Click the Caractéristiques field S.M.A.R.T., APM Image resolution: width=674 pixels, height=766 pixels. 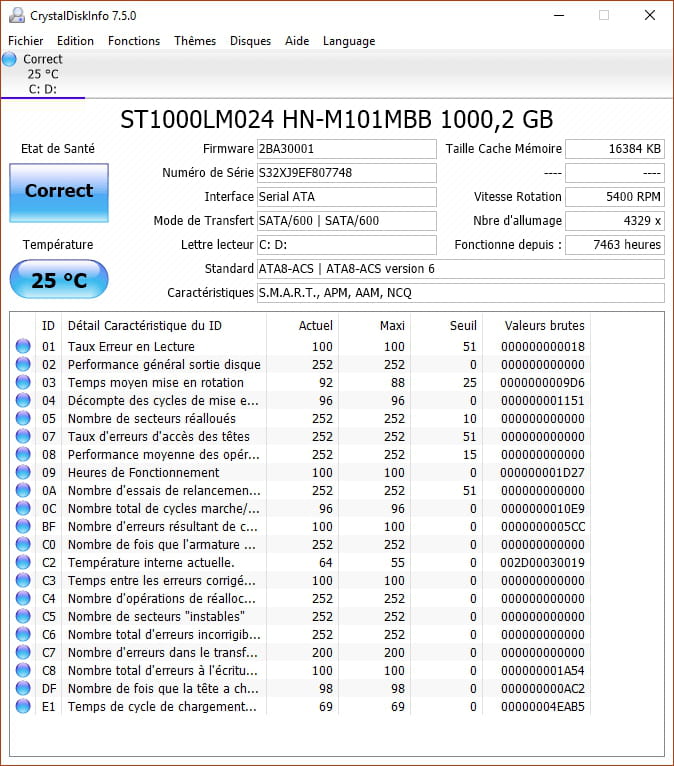[x=461, y=293]
